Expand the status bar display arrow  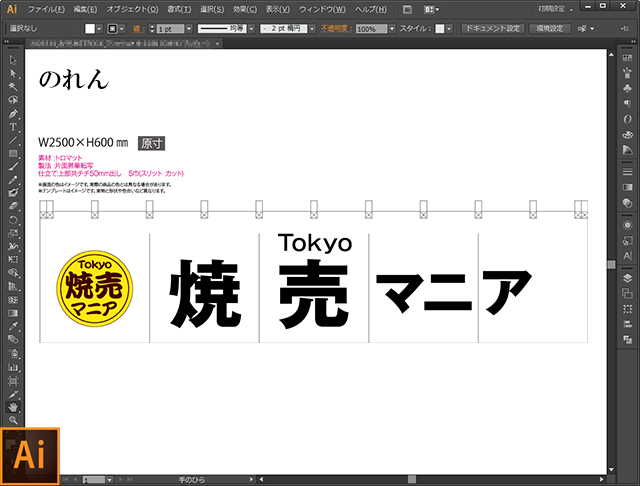[251, 480]
